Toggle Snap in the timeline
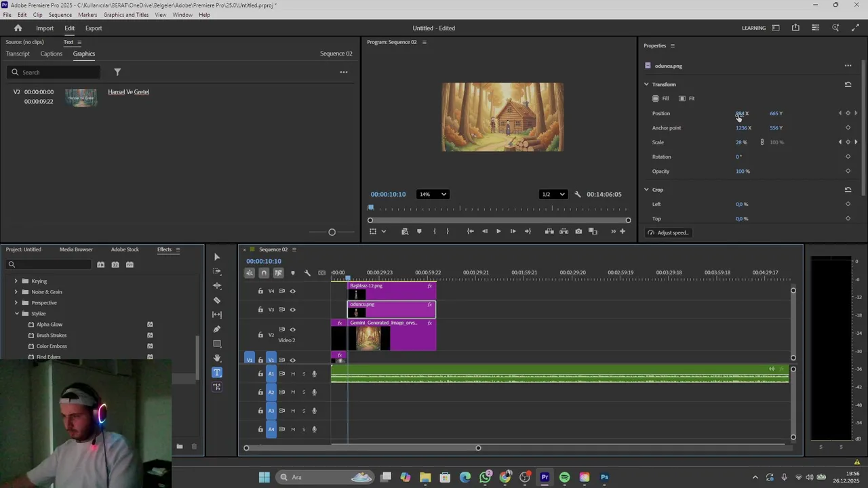The image size is (868, 488). click(x=264, y=273)
